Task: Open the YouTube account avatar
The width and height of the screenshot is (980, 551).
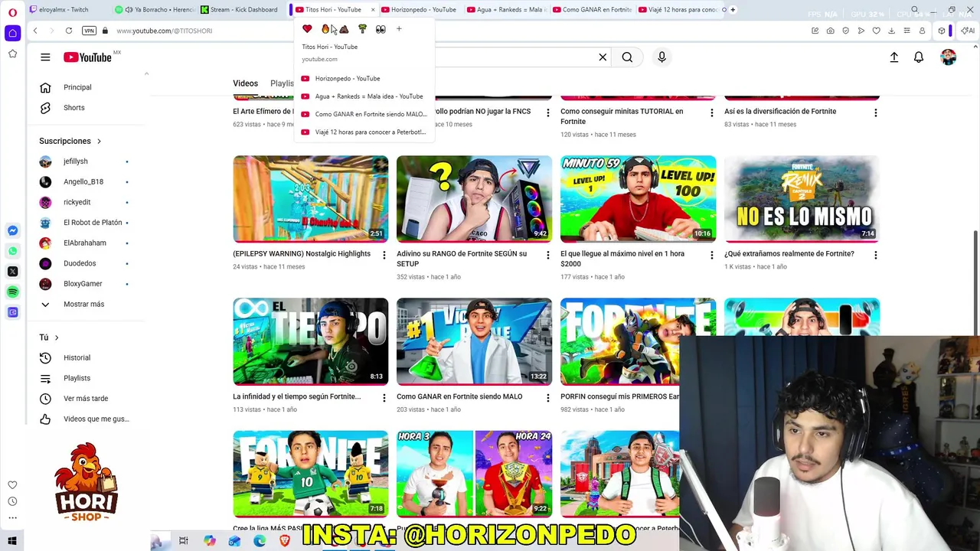Action: 949,57
